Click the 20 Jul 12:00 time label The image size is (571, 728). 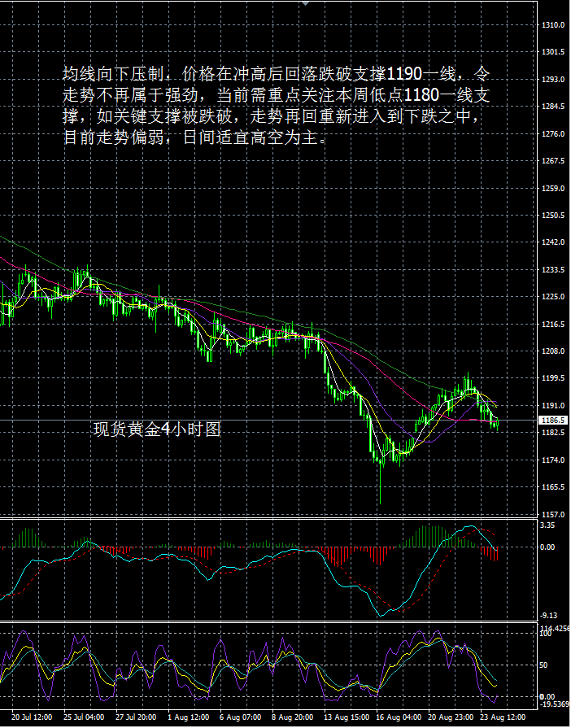pos(32,717)
